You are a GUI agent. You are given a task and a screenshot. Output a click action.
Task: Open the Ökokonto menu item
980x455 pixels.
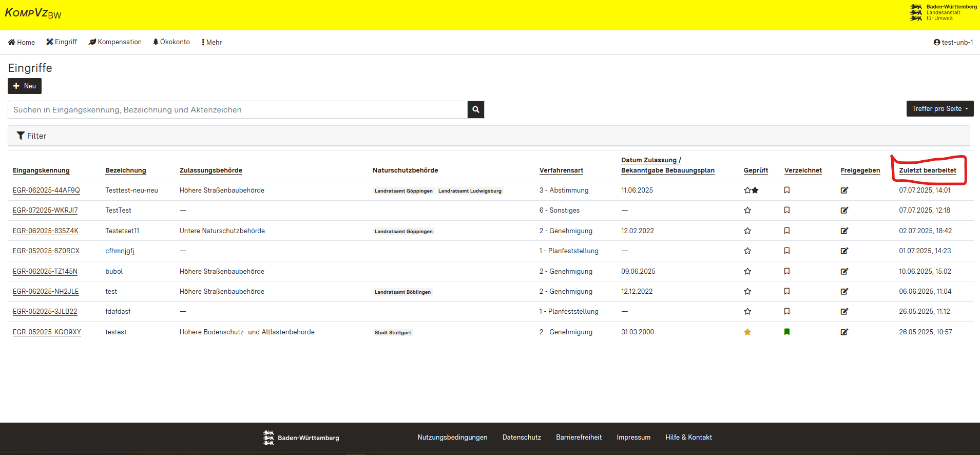171,42
